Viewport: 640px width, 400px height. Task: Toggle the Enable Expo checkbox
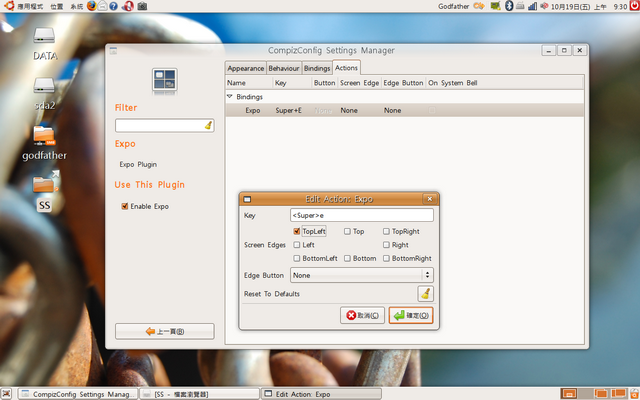125,206
